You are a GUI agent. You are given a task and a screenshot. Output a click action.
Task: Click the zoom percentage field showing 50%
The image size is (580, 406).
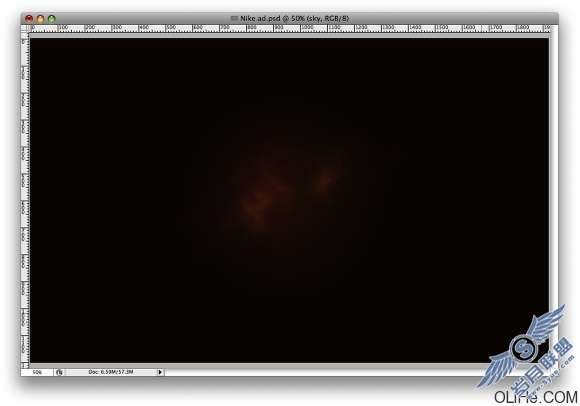(x=37, y=372)
